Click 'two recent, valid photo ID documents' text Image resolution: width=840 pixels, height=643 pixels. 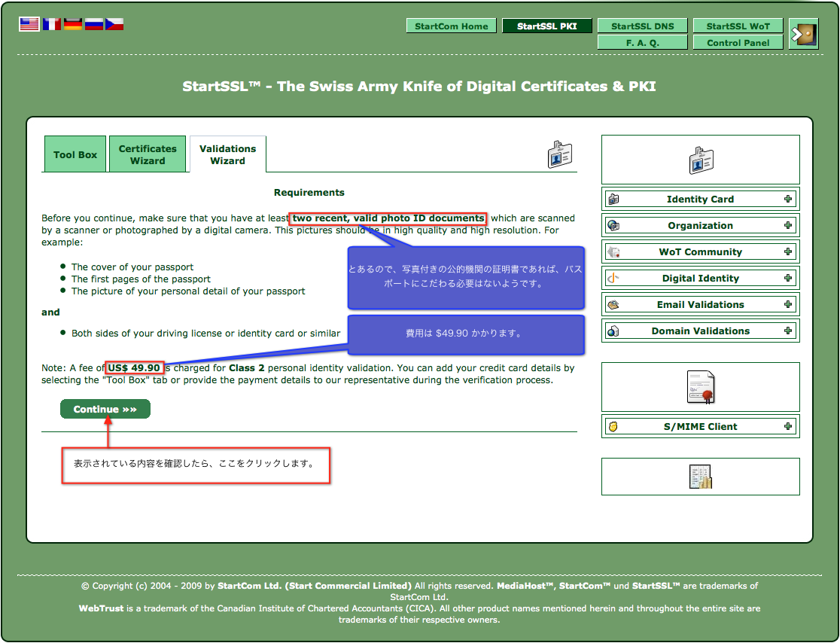point(388,218)
